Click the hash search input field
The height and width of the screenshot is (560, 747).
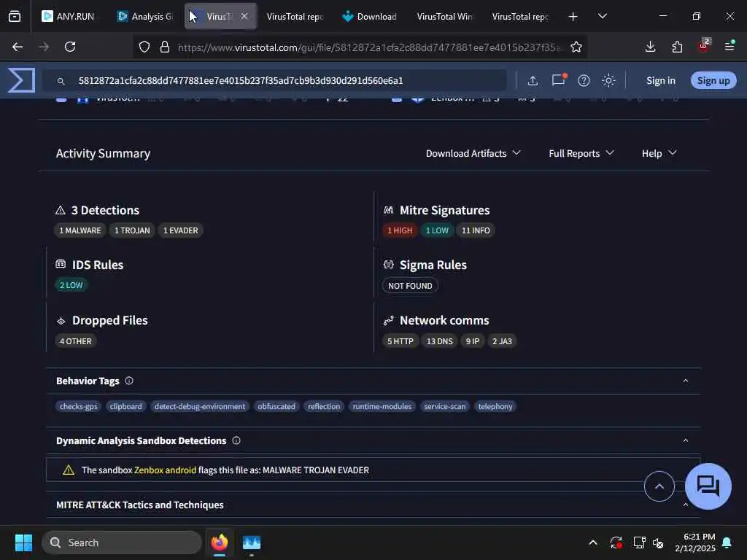[x=274, y=80]
